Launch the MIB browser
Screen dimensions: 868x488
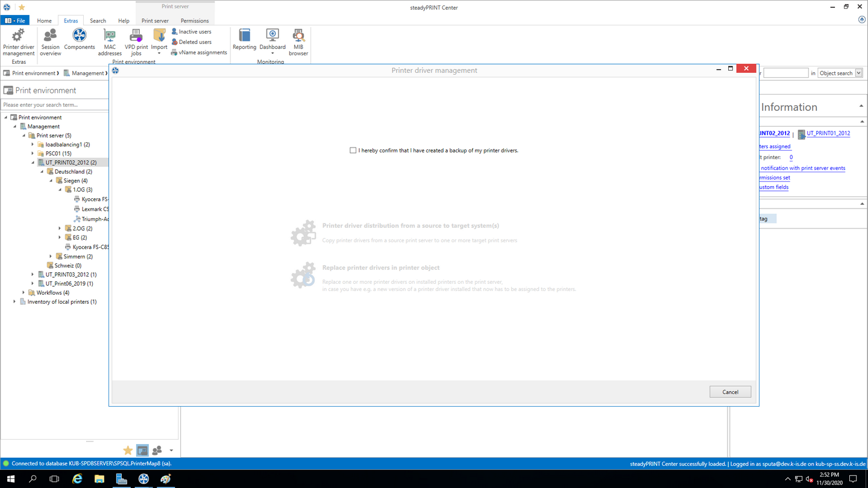(x=298, y=41)
